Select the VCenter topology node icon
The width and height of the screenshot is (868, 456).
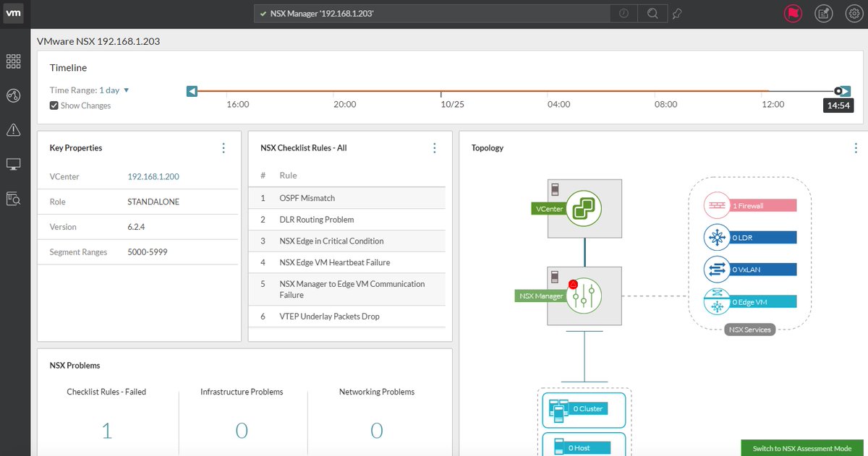(x=584, y=208)
